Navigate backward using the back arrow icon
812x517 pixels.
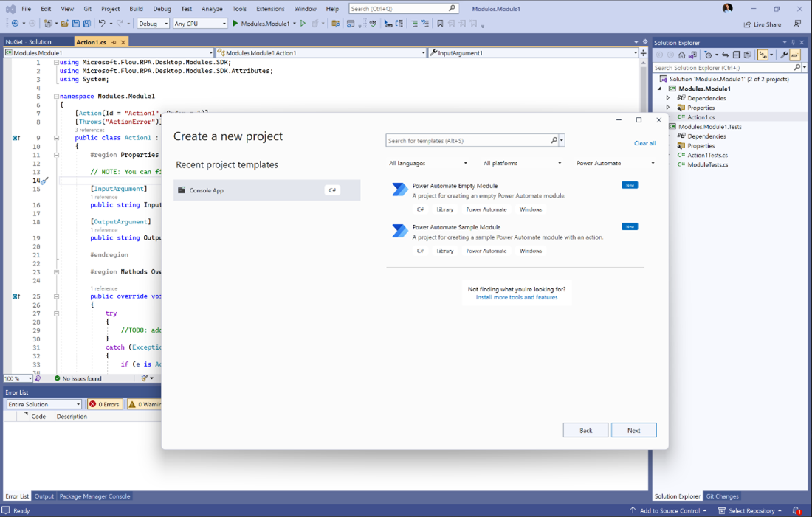point(16,23)
